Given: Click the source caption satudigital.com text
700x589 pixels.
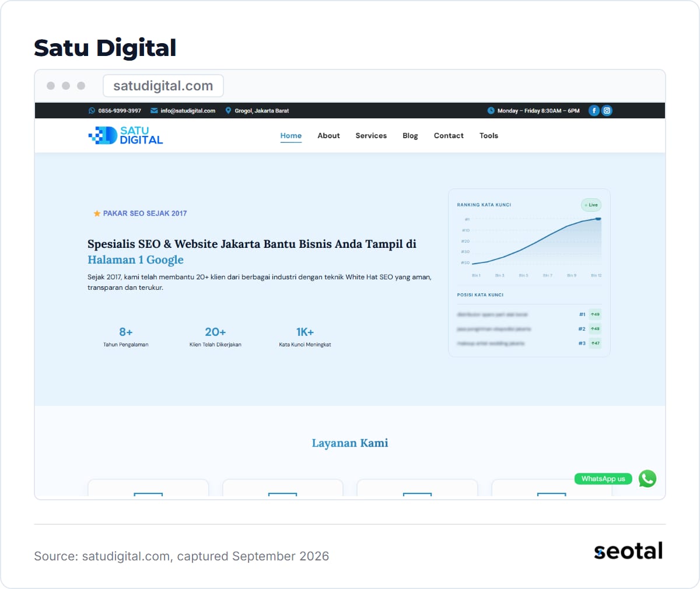Looking at the screenshot, I should [x=181, y=556].
